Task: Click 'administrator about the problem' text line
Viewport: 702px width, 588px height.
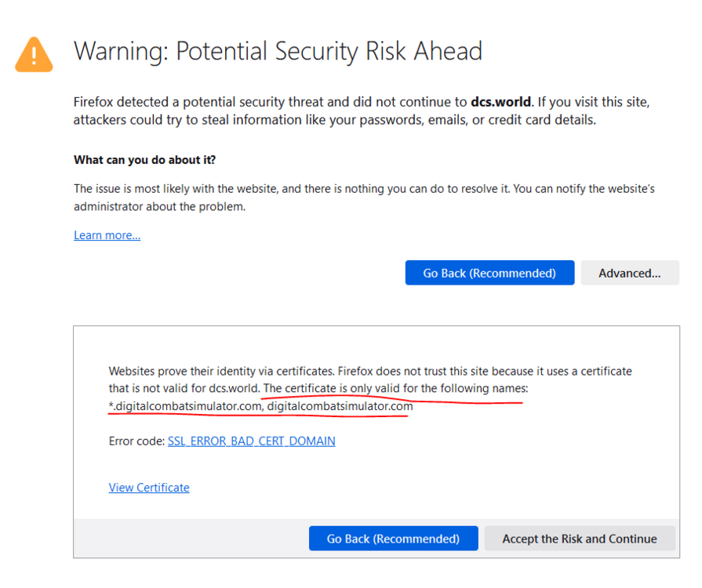Action: click(159, 207)
